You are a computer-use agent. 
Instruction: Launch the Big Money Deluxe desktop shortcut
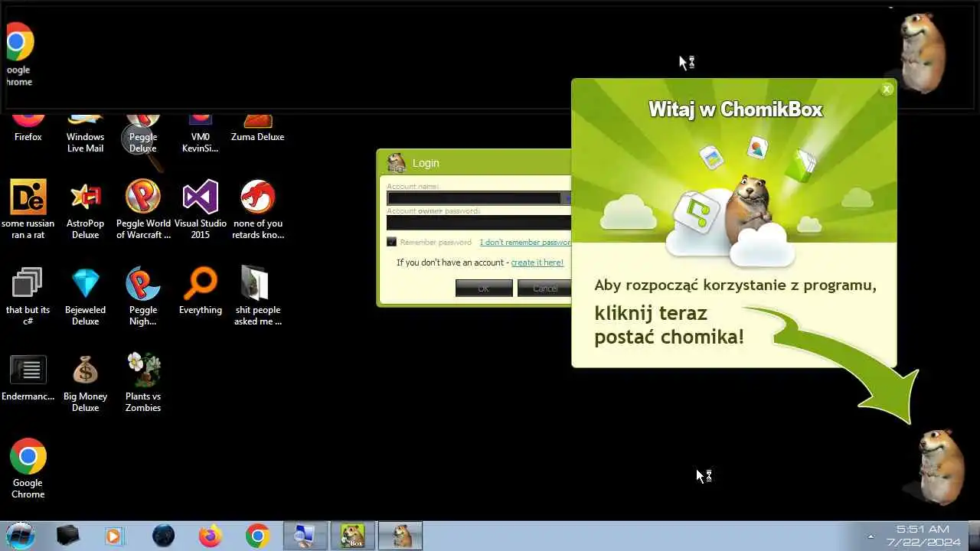point(86,383)
